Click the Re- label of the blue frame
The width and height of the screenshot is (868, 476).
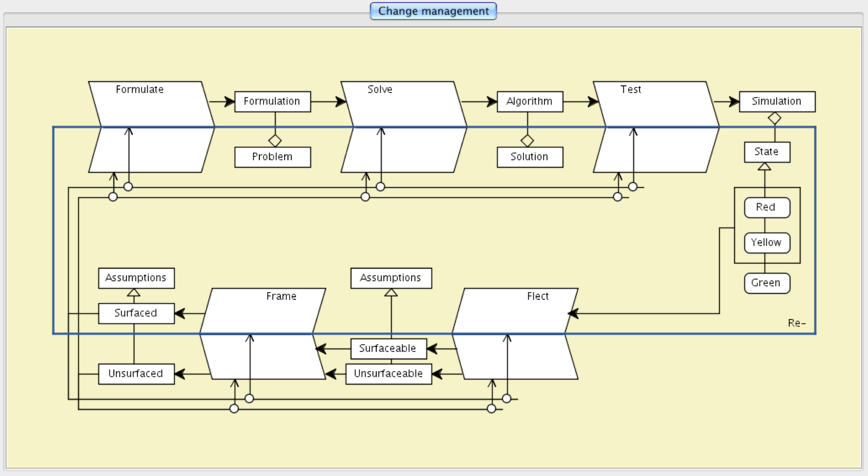point(797,323)
